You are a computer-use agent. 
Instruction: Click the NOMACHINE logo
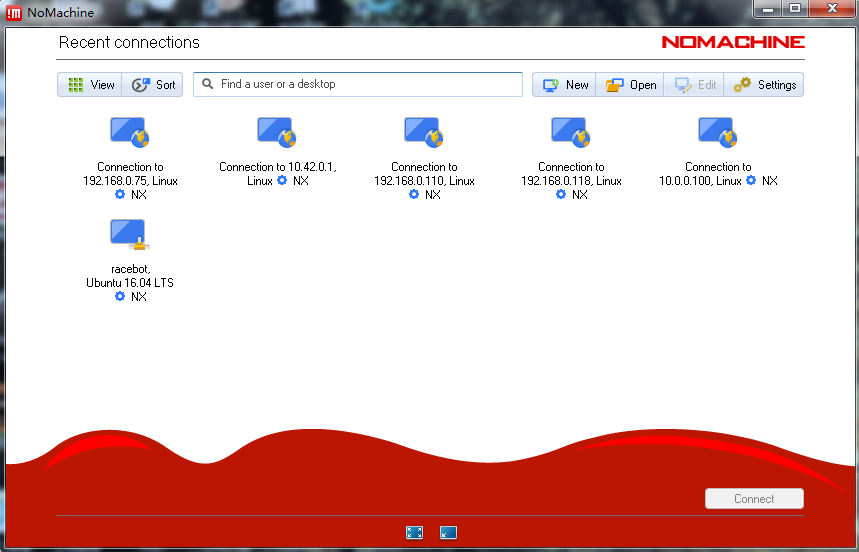click(x=733, y=42)
